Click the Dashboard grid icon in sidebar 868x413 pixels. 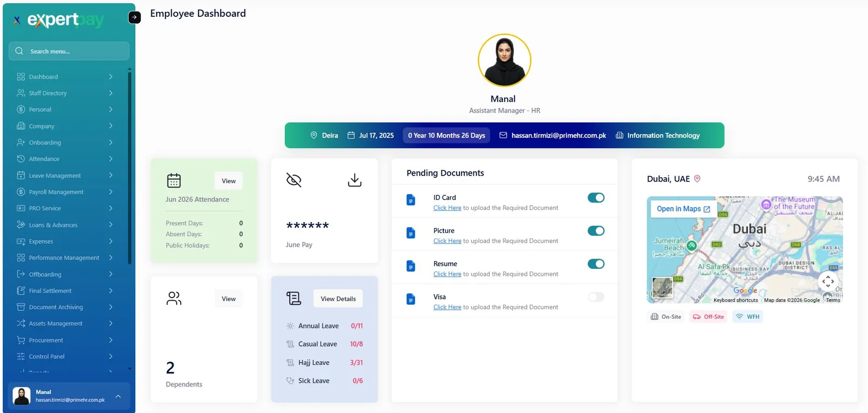tap(21, 76)
